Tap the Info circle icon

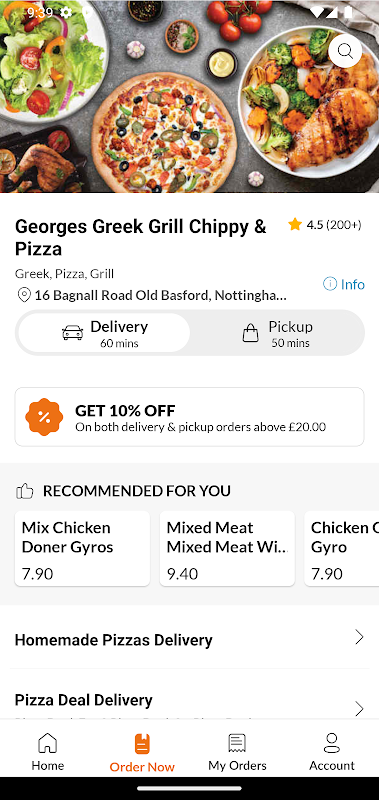click(330, 284)
